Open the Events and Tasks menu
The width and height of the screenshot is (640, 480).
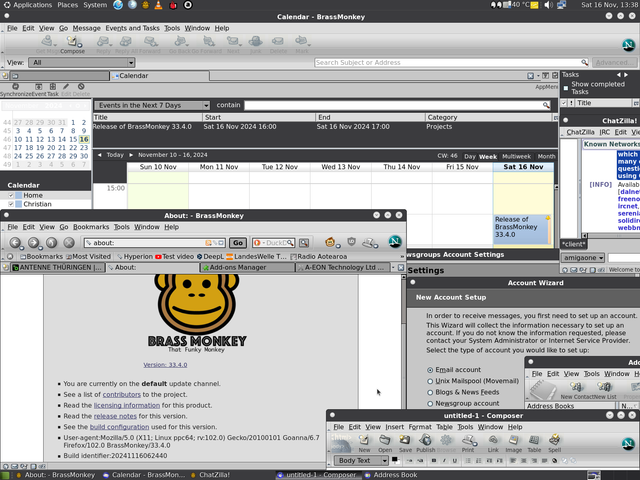[x=132, y=28]
